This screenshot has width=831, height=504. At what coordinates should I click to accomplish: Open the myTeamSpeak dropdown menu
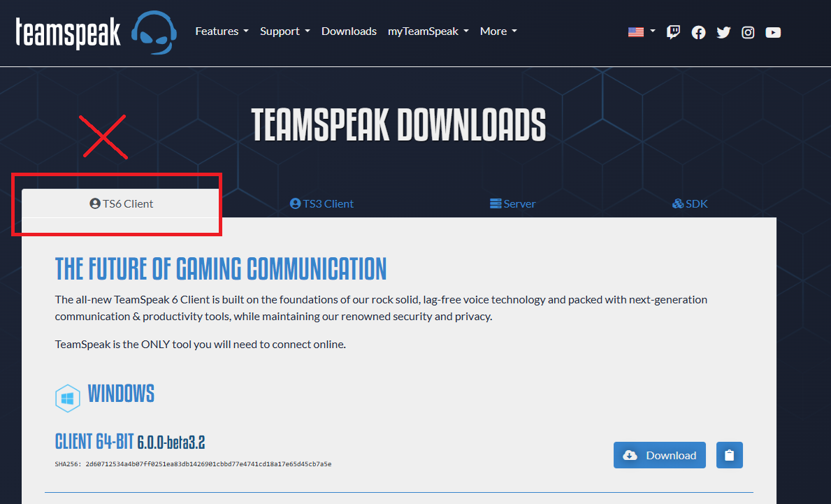point(428,31)
